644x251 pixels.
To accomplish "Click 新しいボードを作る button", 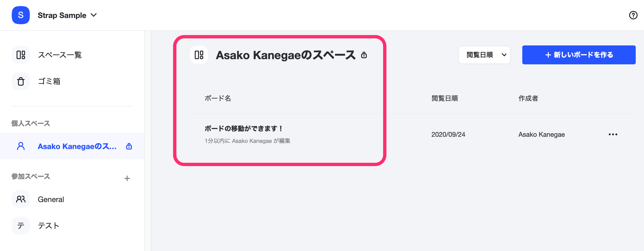I will [x=579, y=55].
